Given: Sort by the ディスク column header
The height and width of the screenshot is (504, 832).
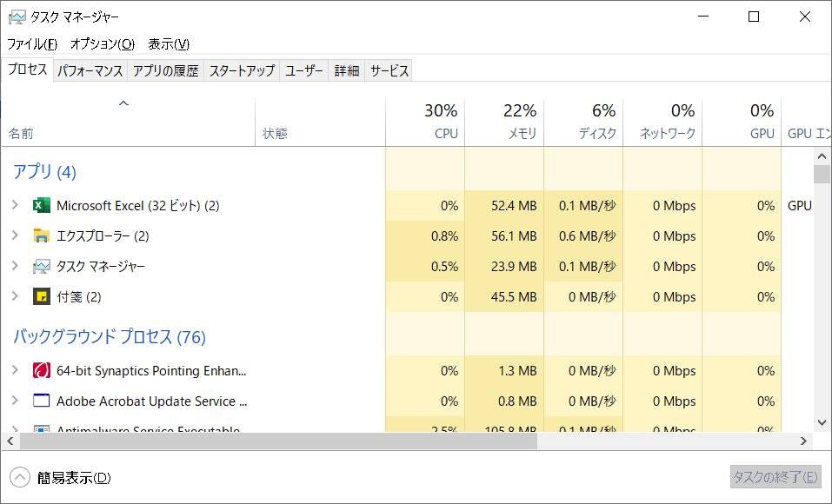Looking at the screenshot, I should click(583, 123).
